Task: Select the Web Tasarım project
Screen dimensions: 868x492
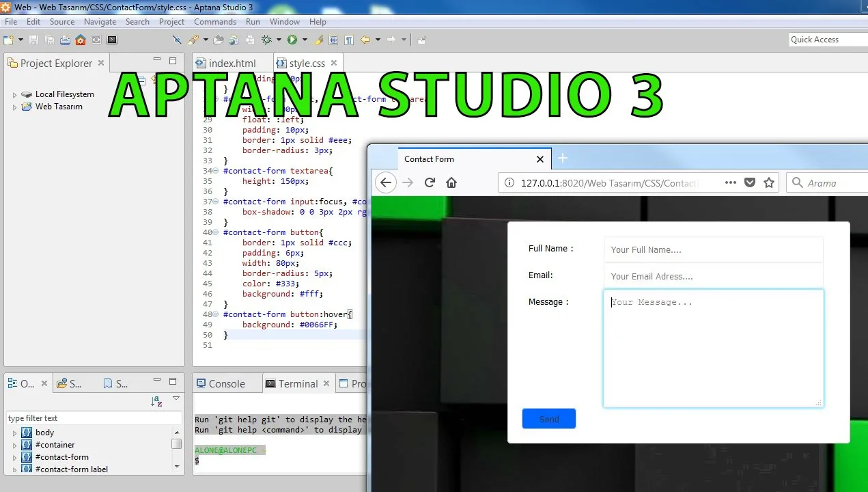Action: click(59, 107)
